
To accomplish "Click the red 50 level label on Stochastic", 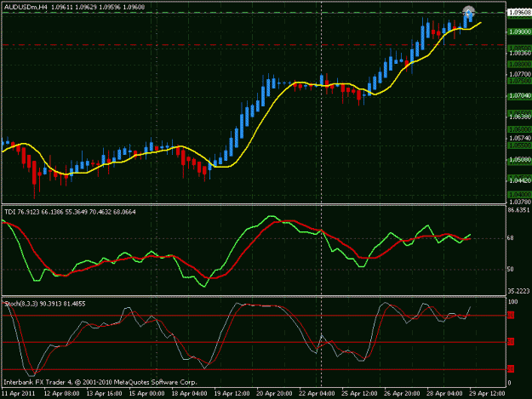I will coord(511,342).
